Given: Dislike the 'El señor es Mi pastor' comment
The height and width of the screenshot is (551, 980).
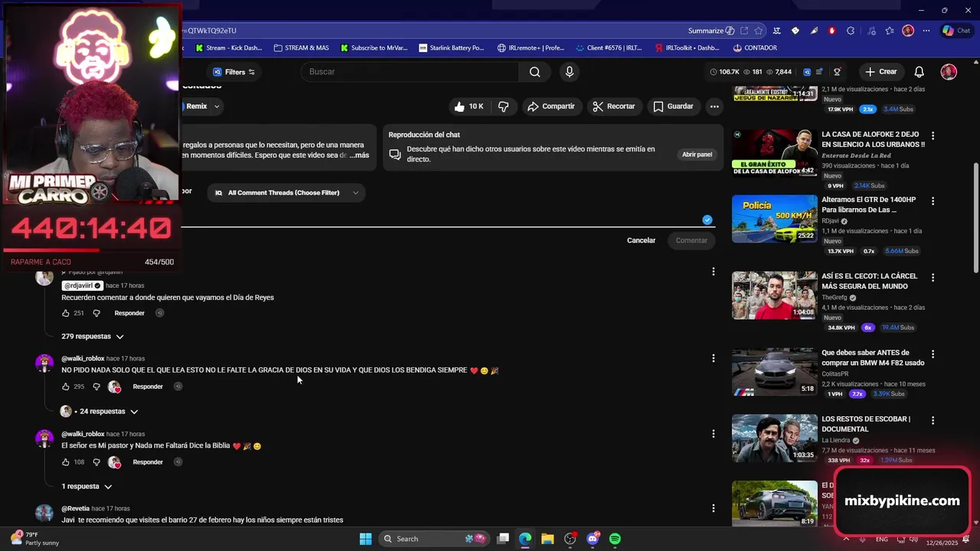Looking at the screenshot, I should [x=96, y=462].
